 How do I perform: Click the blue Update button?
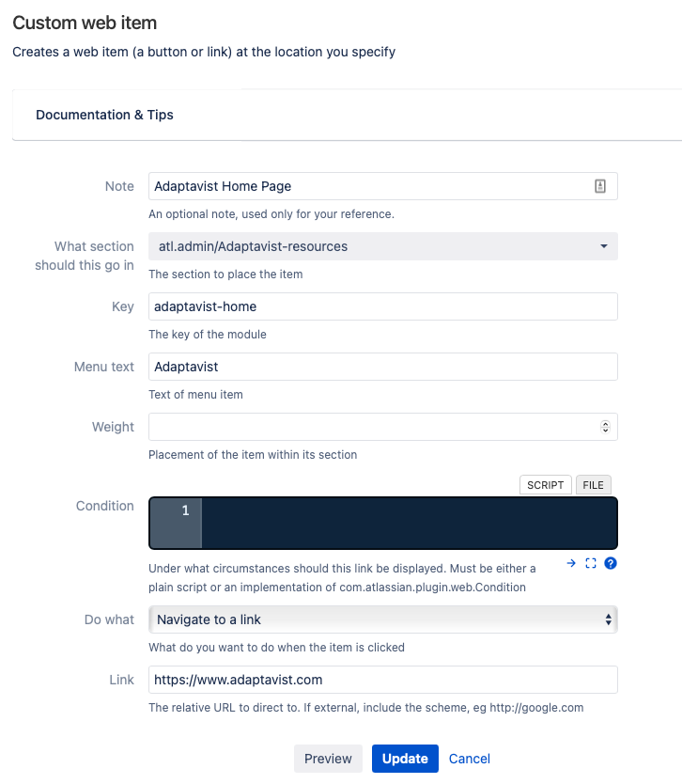405,759
